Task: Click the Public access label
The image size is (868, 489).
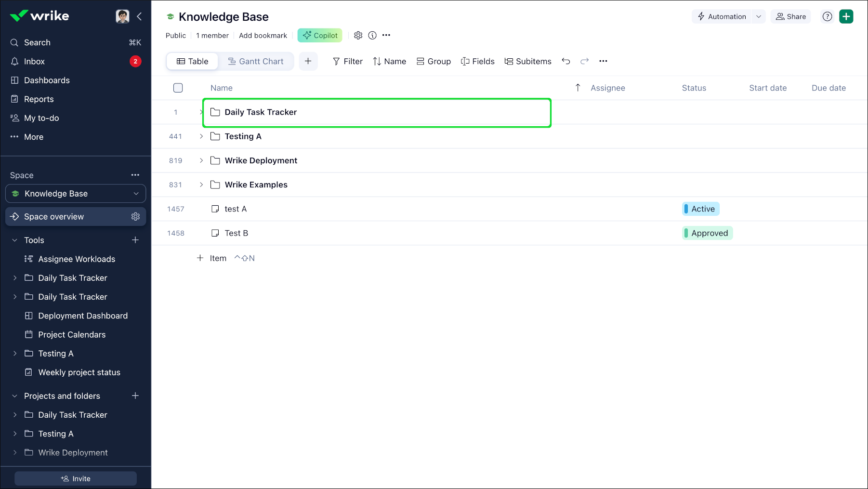Action: coord(176,35)
